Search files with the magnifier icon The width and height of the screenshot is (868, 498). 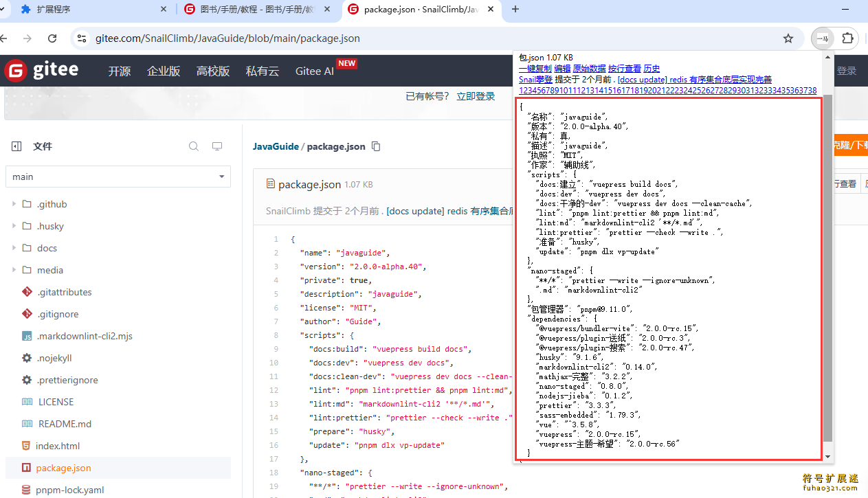(x=194, y=146)
